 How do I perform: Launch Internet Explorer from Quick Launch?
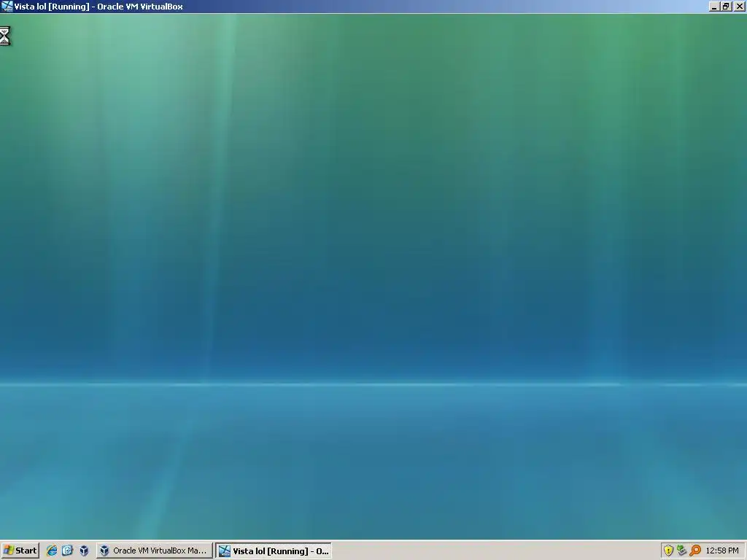[52, 551]
